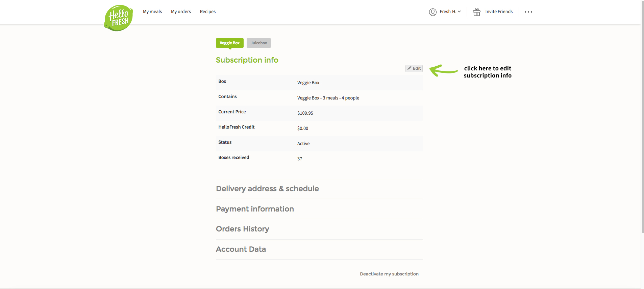644x289 pixels.
Task: Click the Active status value
Action: (x=303, y=143)
